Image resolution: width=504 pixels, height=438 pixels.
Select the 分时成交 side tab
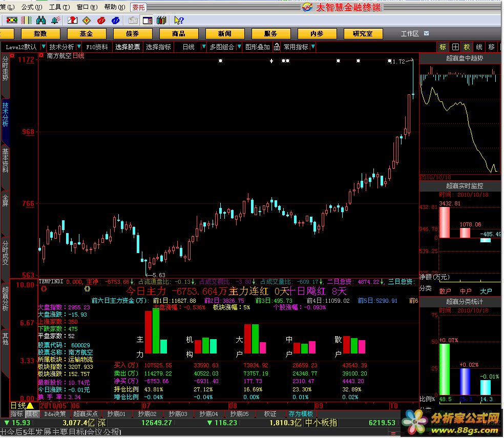[5, 253]
